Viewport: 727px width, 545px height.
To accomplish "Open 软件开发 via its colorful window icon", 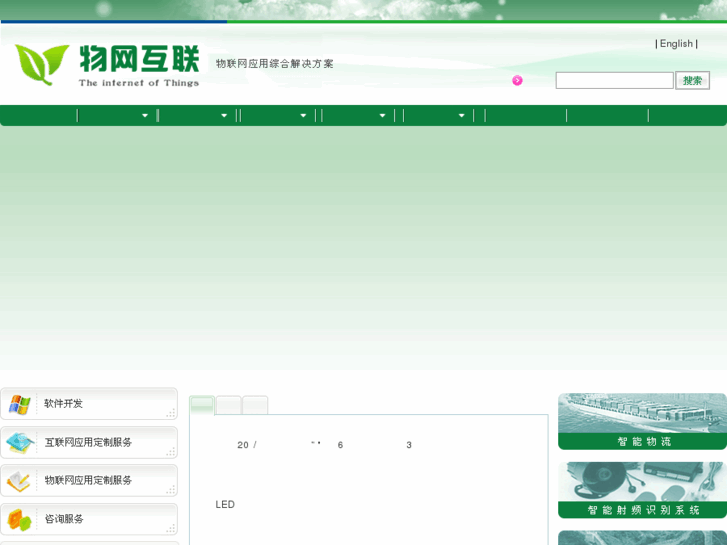I will coord(19,404).
